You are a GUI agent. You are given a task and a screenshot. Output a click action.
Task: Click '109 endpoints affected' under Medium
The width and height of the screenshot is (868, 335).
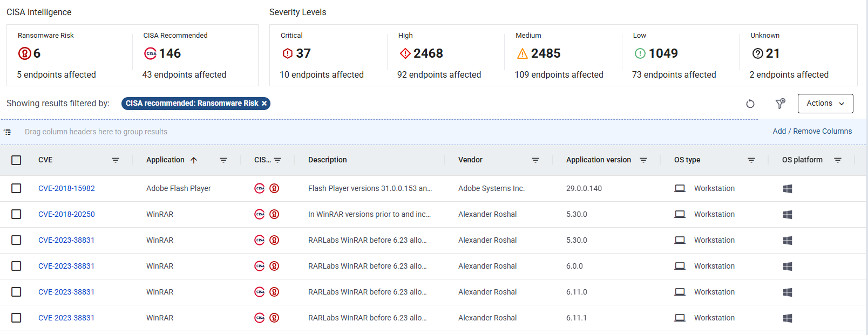(x=559, y=74)
